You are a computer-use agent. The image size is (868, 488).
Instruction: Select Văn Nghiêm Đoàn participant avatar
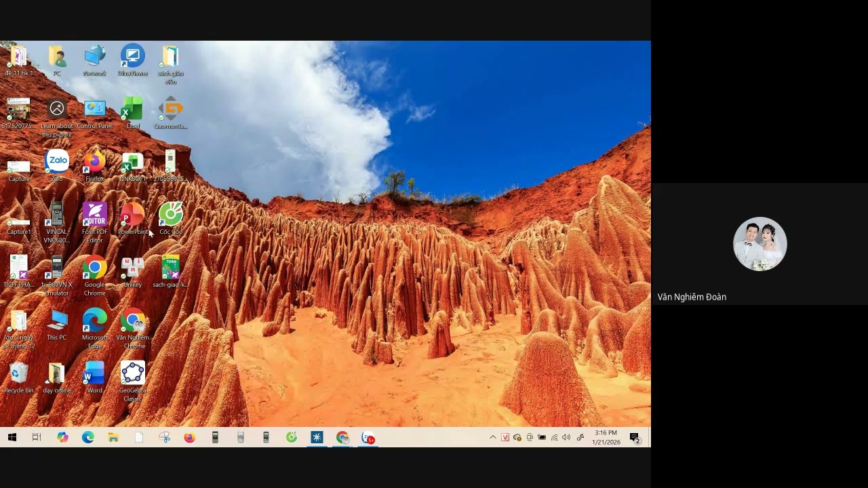click(760, 244)
